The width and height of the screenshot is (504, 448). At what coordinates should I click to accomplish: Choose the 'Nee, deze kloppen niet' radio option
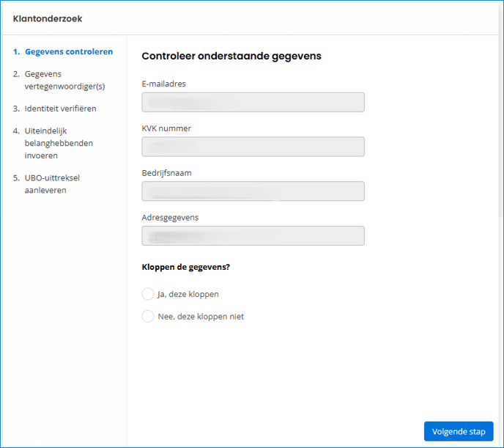pos(148,317)
